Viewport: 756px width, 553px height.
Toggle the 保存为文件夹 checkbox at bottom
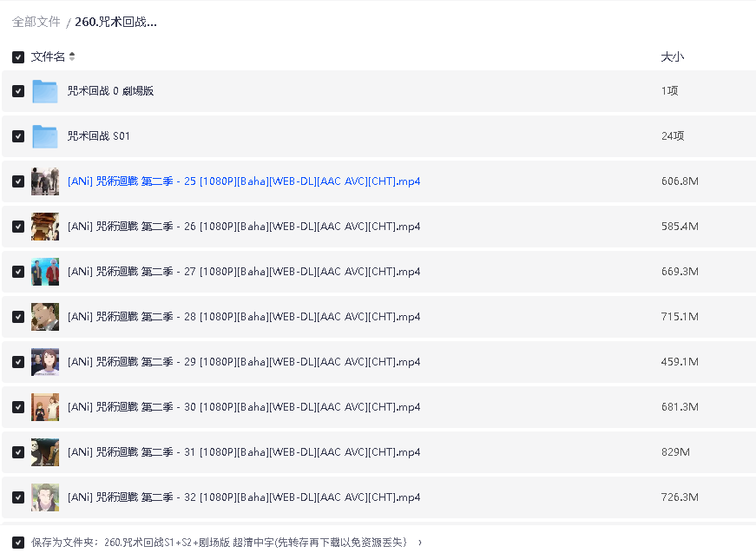[x=18, y=543]
